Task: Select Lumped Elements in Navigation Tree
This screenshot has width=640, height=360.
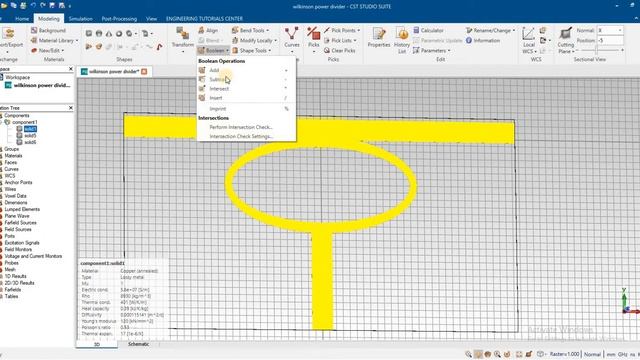Action: (22, 209)
